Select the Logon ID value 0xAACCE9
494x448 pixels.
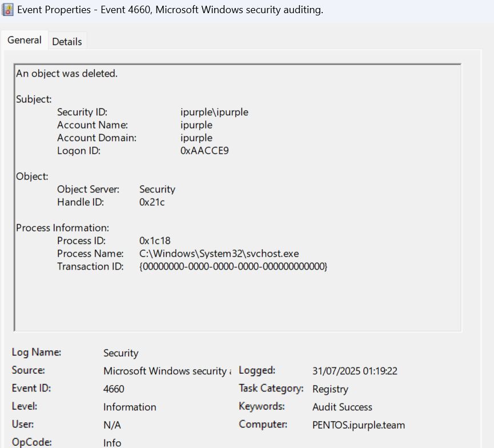pos(204,151)
